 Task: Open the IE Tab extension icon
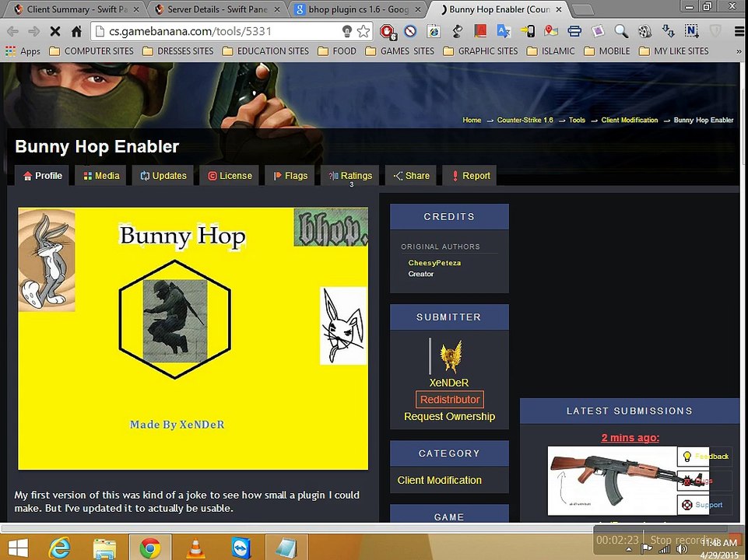click(434, 31)
